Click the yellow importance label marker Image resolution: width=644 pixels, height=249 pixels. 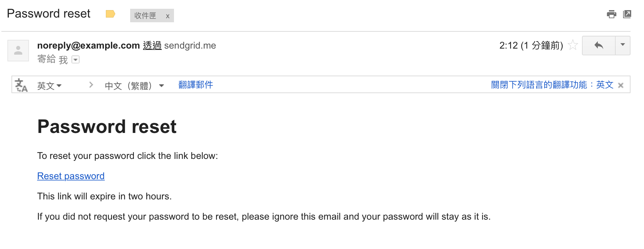point(110,14)
